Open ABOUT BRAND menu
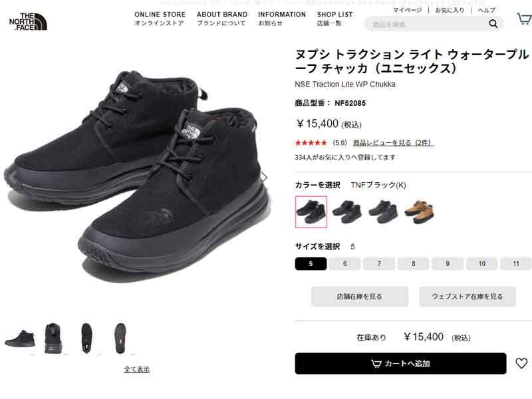 tap(222, 19)
